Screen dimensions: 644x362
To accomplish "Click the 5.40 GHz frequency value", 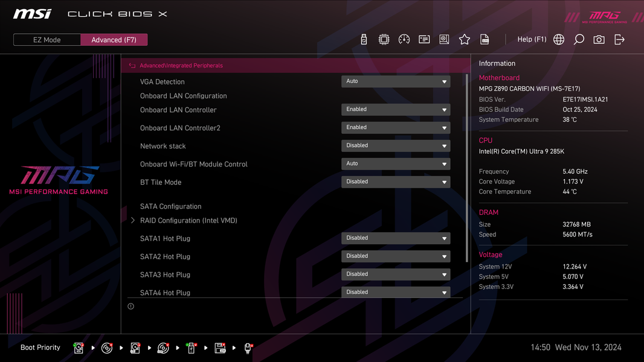I will tap(575, 171).
